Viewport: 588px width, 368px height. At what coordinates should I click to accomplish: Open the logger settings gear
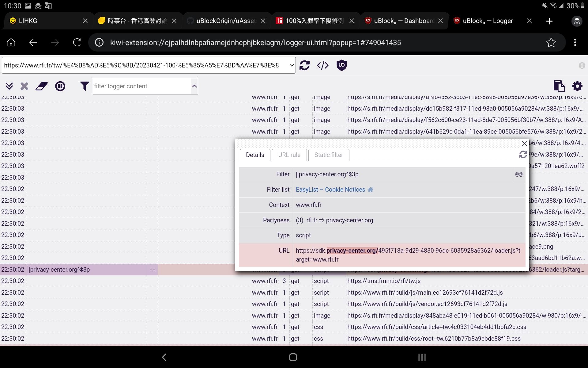pos(577,86)
